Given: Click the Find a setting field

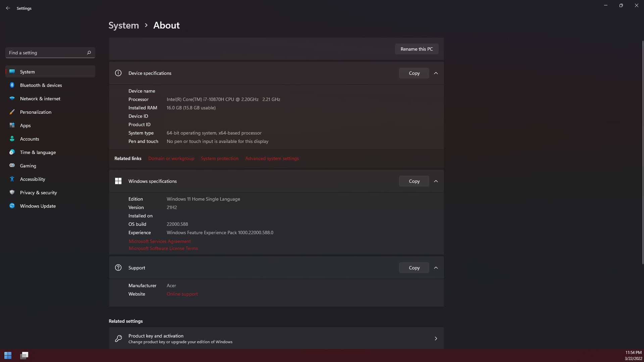Looking at the screenshot, I should point(45,53).
